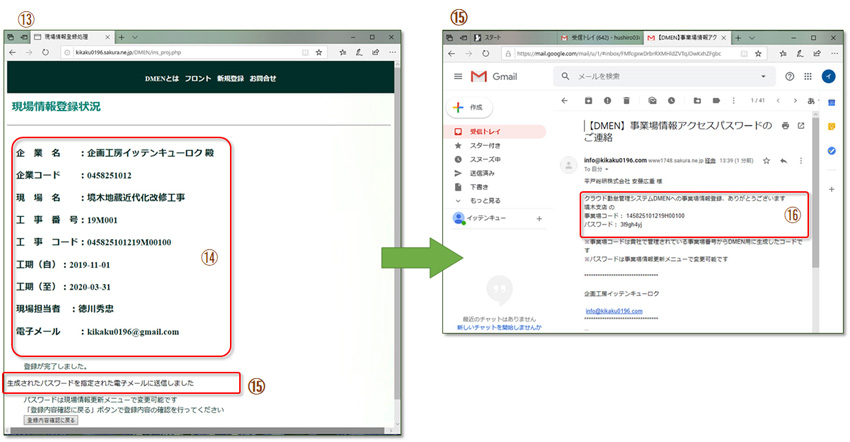This screenshot has width=850, height=442.
Task: Go to the older message arrow
Action: tap(795, 100)
